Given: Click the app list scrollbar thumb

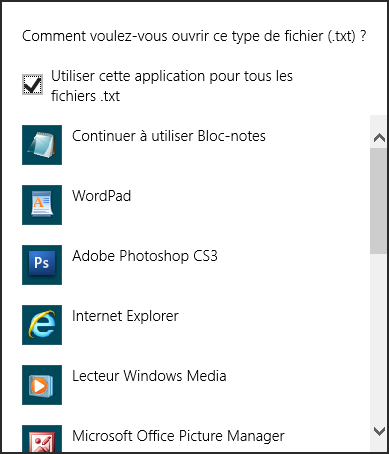Looking at the screenshot, I should click(378, 201).
